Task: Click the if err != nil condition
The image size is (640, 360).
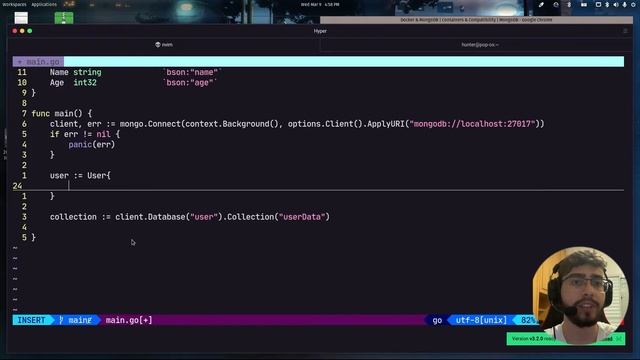Action: 85,134
